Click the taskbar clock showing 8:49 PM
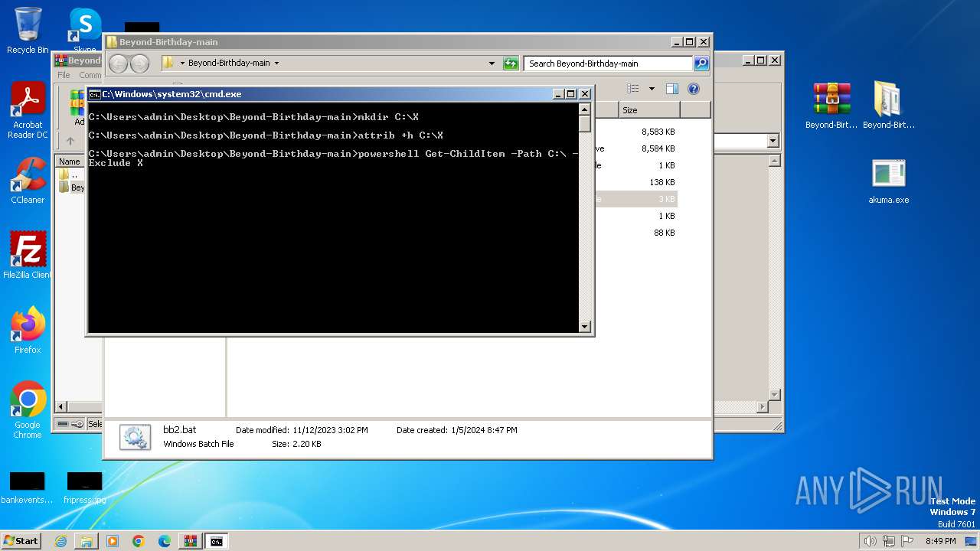This screenshot has width=980, height=551. (940, 541)
